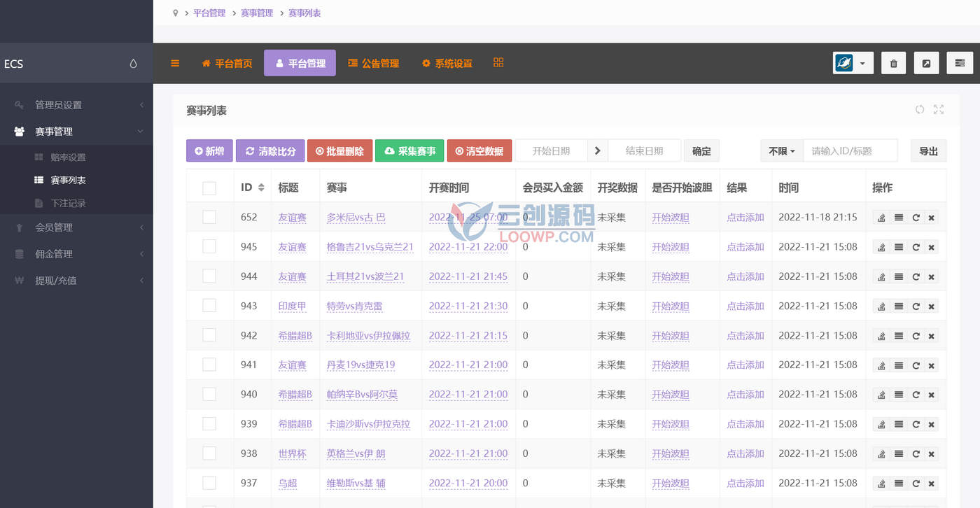Click 点击添加 result link for row 938
This screenshot has height=508, width=980.
[745, 453]
